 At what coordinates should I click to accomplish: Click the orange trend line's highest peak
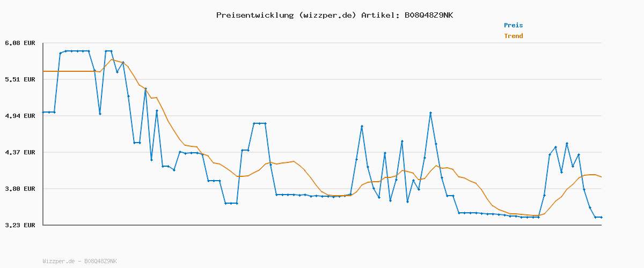click(x=112, y=59)
